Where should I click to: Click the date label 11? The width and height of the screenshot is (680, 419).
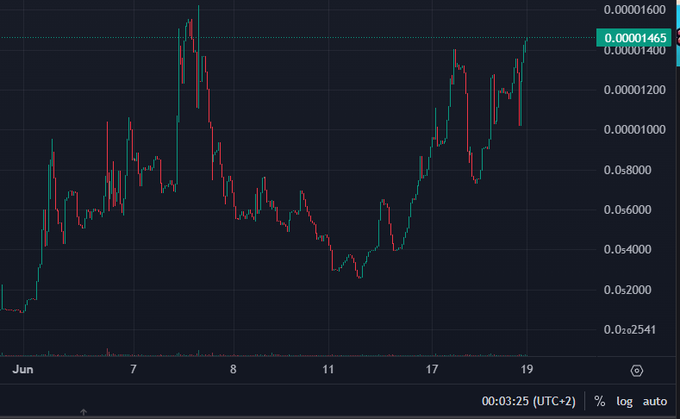coord(328,369)
